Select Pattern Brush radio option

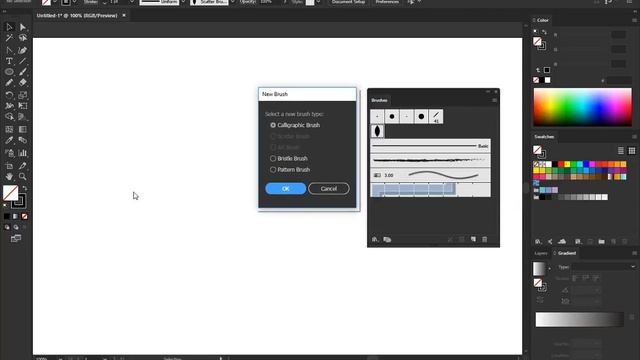273,169
